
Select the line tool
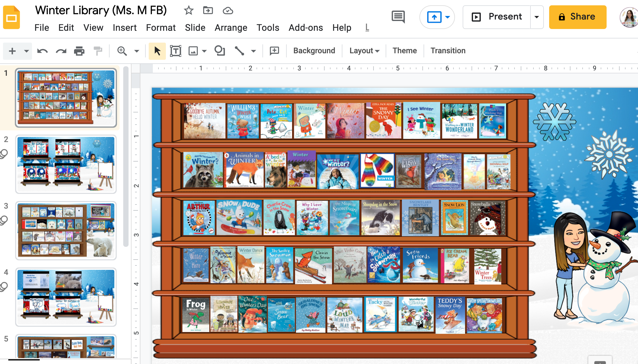(239, 51)
